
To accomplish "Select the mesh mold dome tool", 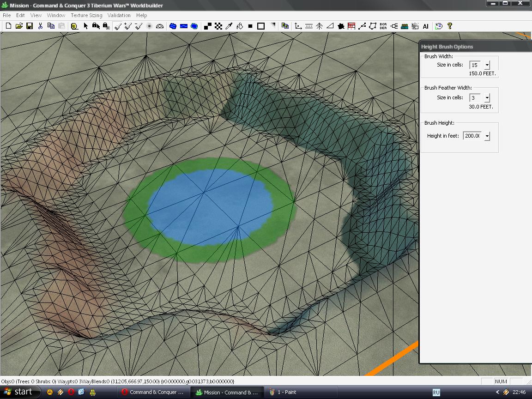I will pos(160,26).
